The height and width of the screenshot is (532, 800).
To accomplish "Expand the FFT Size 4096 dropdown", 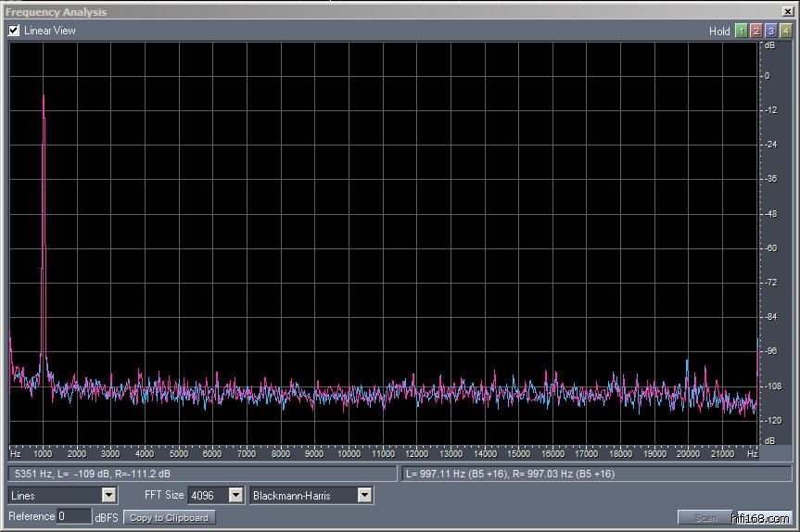I will click(x=235, y=496).
